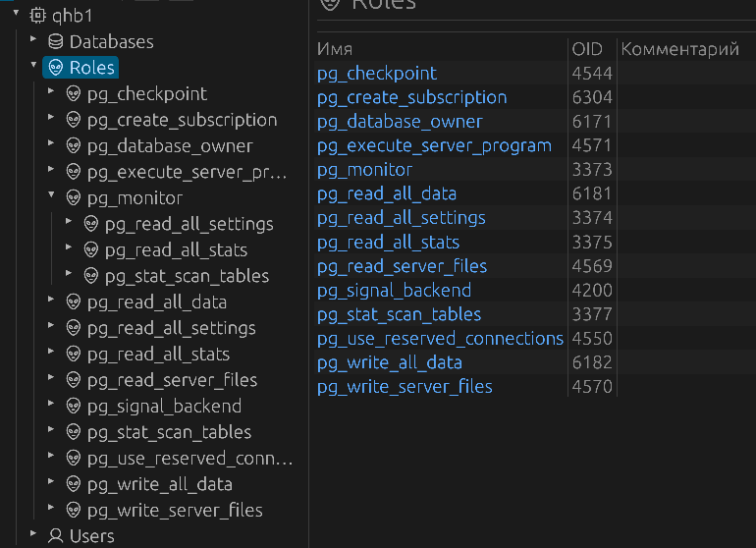Open pg_create_subscription link in roles table
The width and height of the screenshot is (756, 548).
411,97
